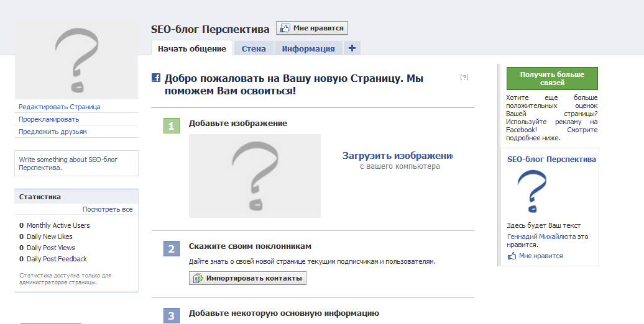
Task: Click the [?] help link near the welcome heading
Action: [x=464, y=77]
